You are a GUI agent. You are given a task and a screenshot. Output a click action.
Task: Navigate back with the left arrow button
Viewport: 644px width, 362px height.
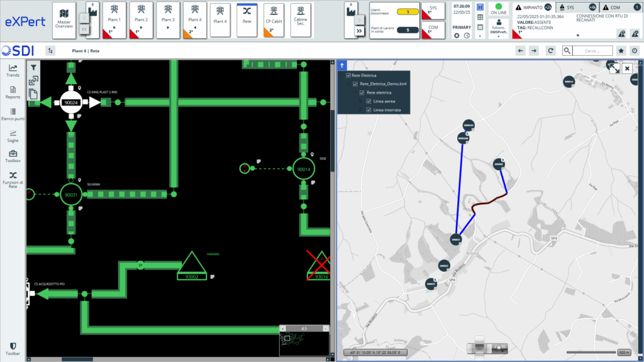coord(519,50)
